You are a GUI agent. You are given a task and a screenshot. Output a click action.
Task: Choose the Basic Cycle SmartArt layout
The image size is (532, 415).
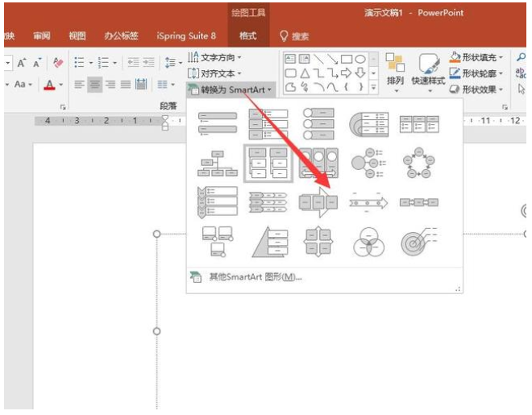pos(419,164)
